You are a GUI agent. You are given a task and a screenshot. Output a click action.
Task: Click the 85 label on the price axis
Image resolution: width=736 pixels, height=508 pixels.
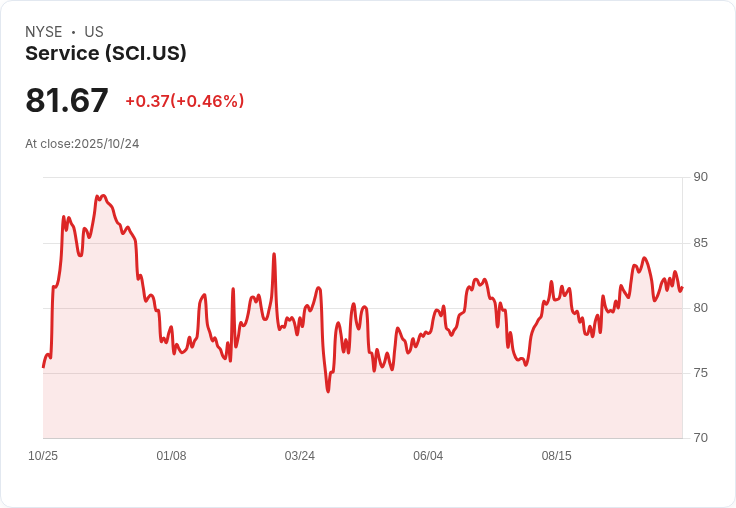(x=700, y=243)
